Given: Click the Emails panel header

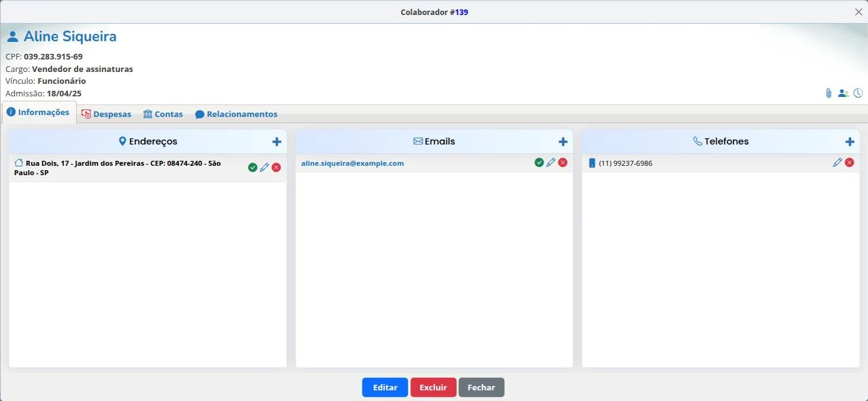Looking at the screenshot, I should 434,141.
